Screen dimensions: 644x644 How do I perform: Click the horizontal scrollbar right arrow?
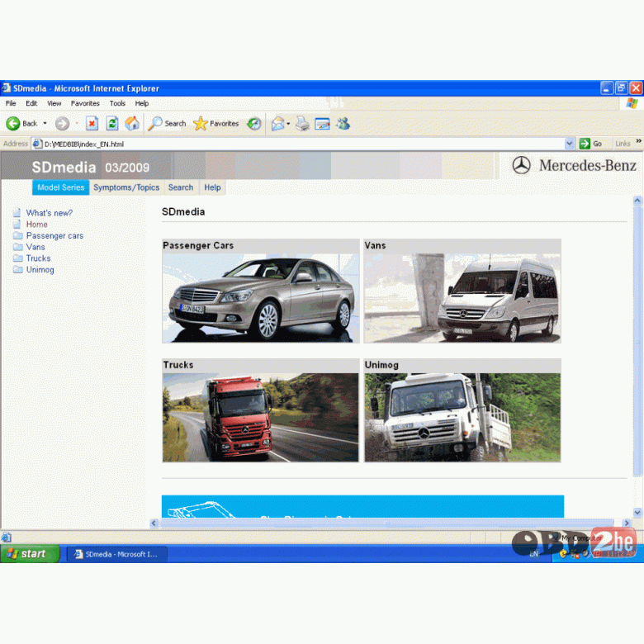coord(627,523)
